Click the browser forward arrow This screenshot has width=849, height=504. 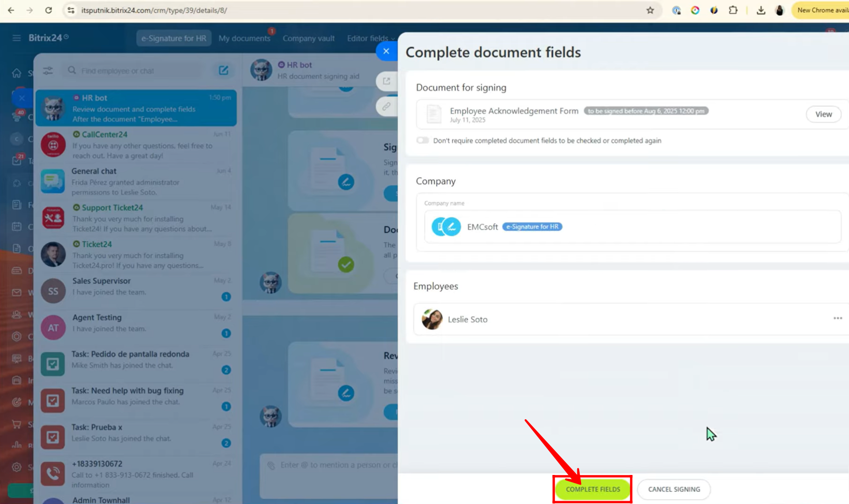click(30, 10)
